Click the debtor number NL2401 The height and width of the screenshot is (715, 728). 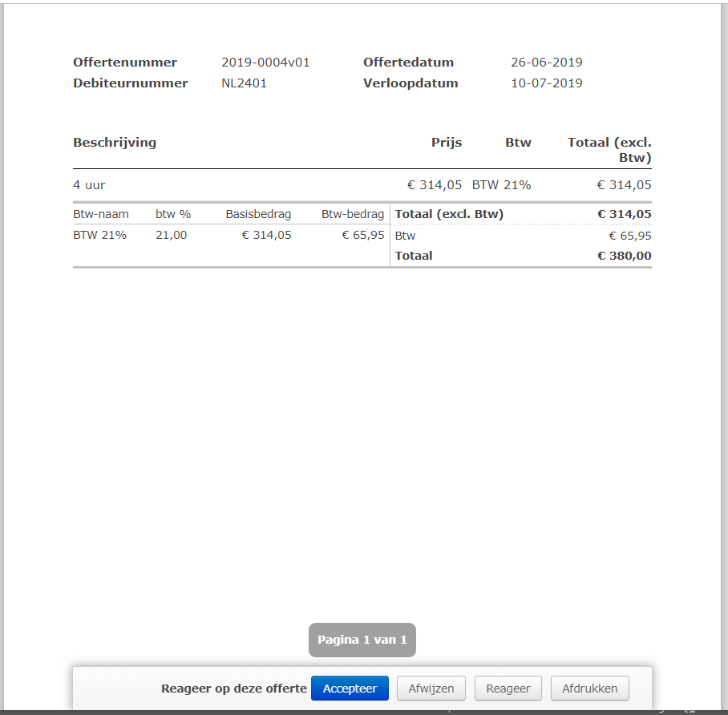244,83
